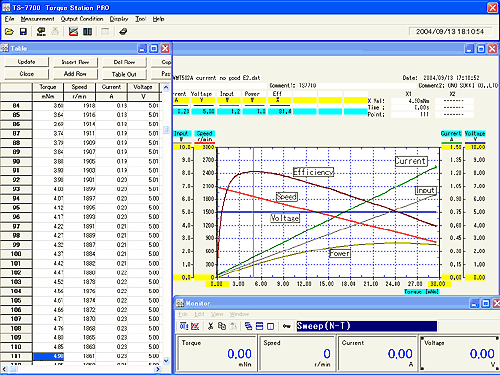The width and height of the screenshot is (500, 375).
Task: Click the Input curve label on graph
Action: point(425,190)
